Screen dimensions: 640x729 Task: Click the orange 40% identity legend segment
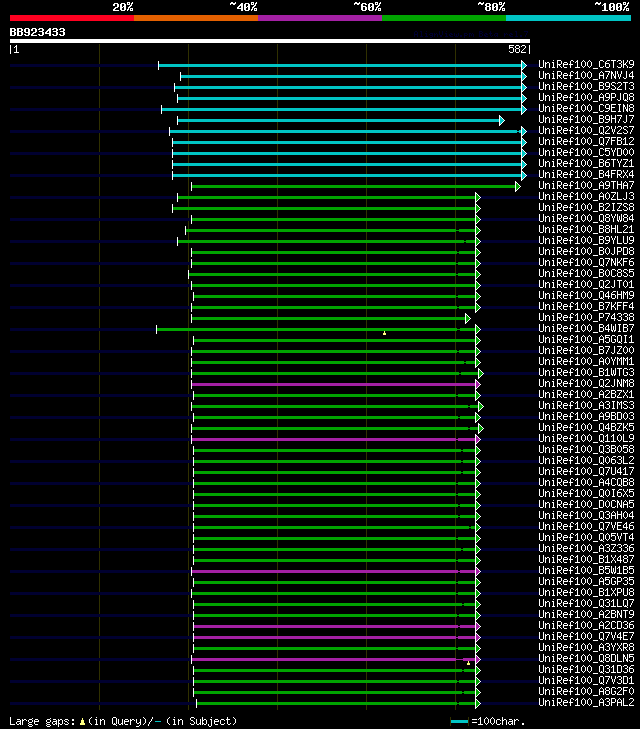(196, 18)
